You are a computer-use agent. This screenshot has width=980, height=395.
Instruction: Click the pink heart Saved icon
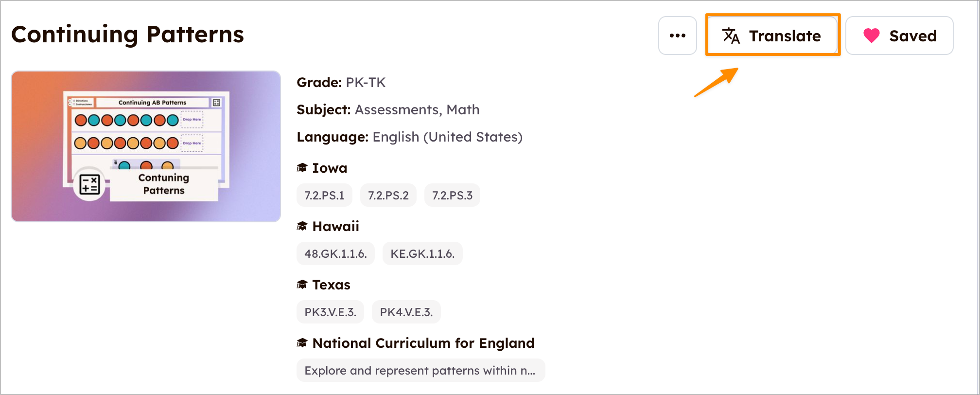pos(871,36)
